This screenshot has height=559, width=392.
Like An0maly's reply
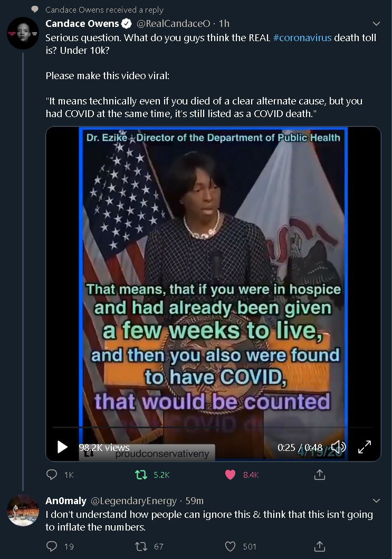(x=231, y=546)
